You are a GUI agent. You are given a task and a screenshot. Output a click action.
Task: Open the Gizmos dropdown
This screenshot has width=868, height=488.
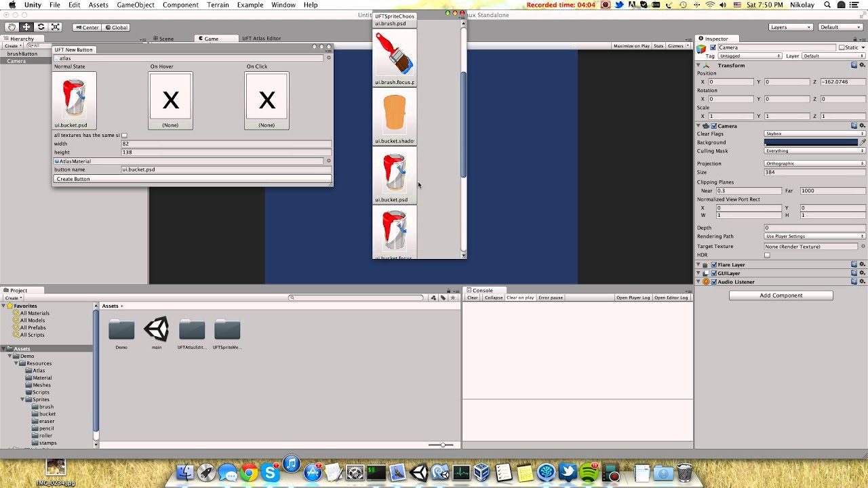[677, 46]
